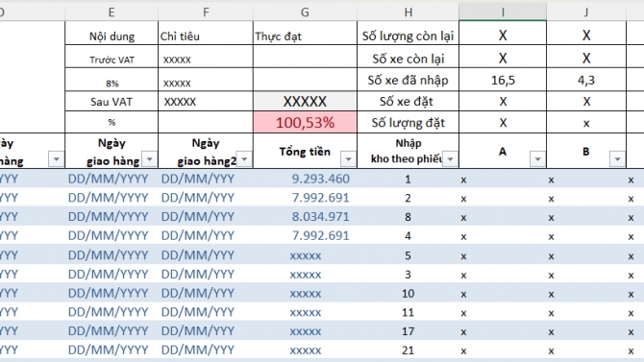Select column header E
Image resolution: width=644 pixels, height=362 pixels.
click(111, 12)
